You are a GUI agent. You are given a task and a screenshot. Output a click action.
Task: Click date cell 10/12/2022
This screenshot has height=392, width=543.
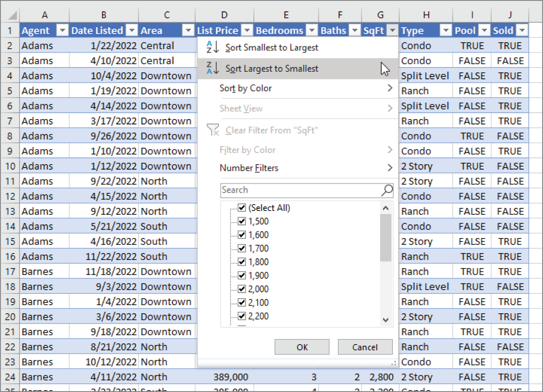point(104,362)
